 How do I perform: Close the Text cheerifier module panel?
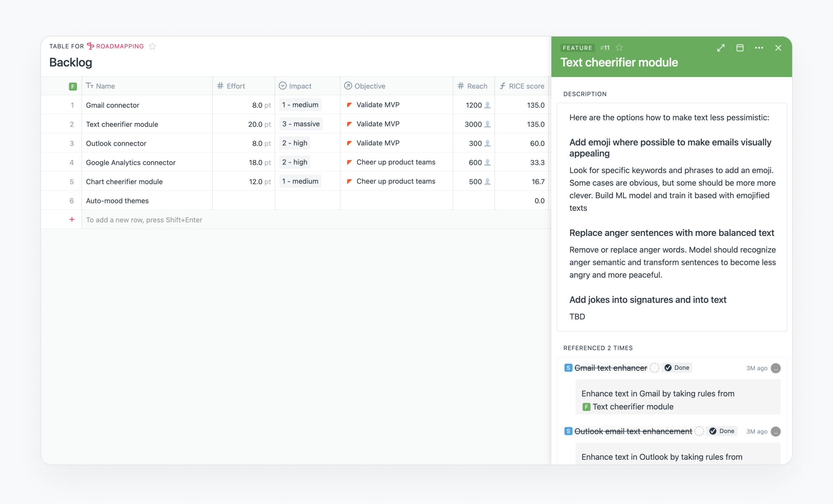click(x=778, y=48)
